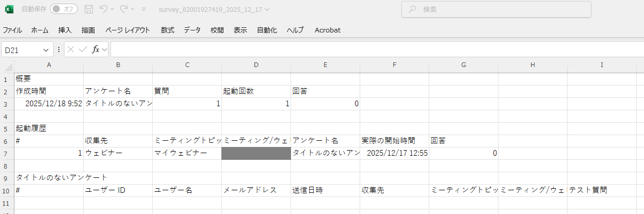This screenshot has width=644, height=214.
Task: Open the ファイル menu tab
Action: [x=12, y=30]
